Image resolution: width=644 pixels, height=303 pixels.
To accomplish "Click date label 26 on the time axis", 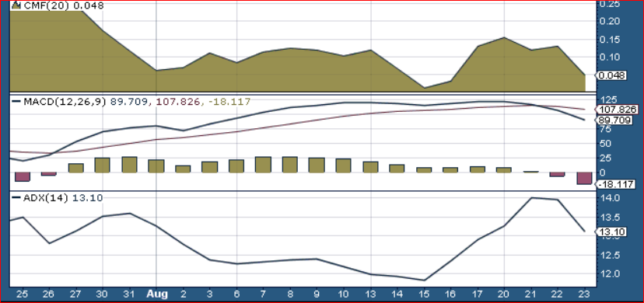I will (x=49, y=294).
